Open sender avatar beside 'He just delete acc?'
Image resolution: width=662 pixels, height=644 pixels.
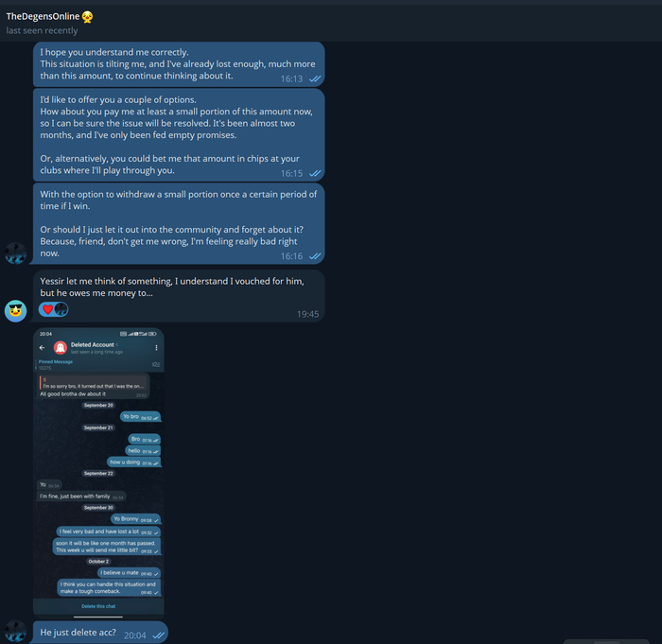tap(16, 632)
